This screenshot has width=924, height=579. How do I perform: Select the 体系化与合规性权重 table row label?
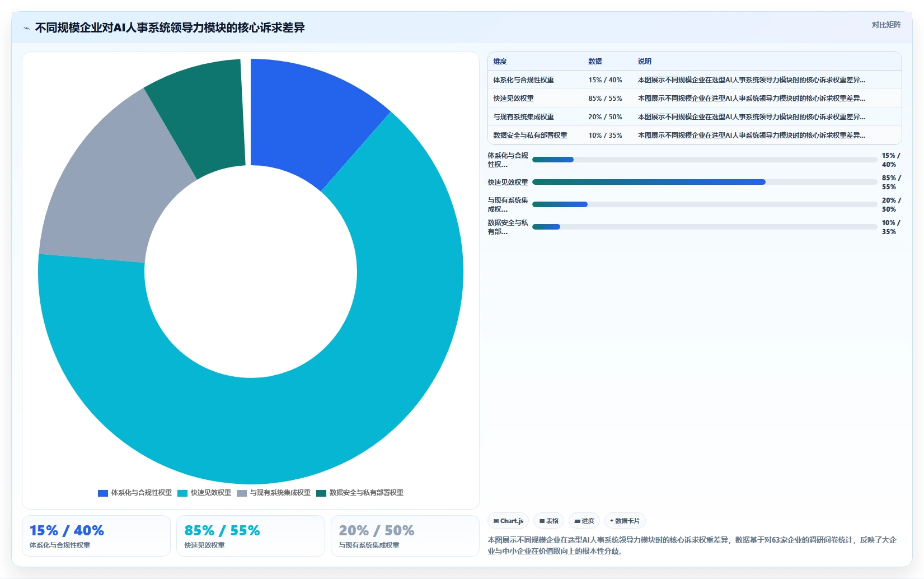click(x=523, y=80)
